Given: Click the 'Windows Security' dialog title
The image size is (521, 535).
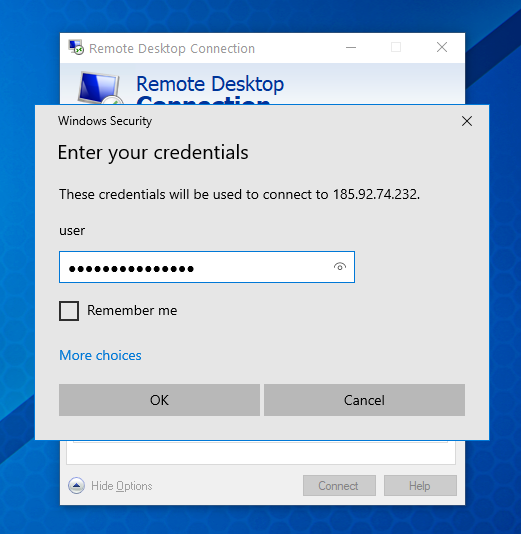Looking at the screenshot, I should click(x=105, y=121).
